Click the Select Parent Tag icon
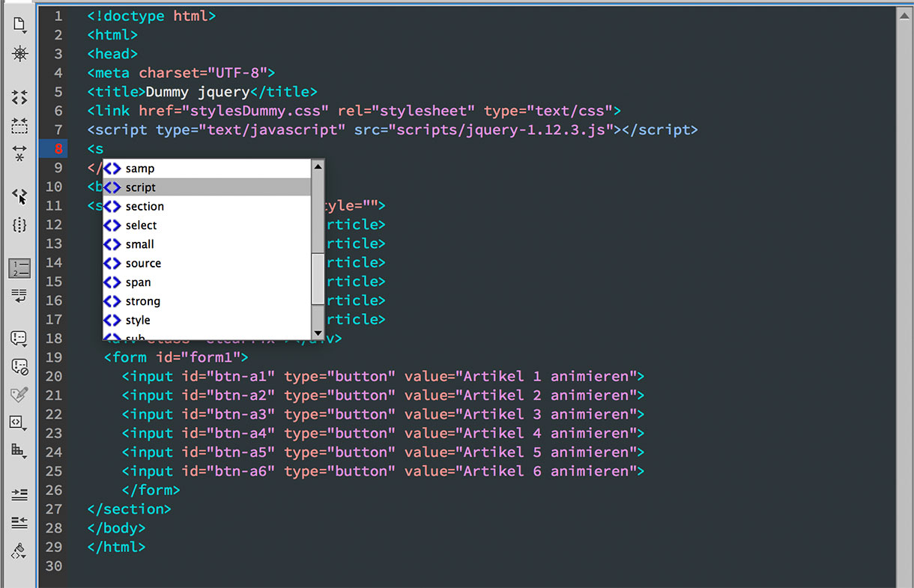This screenshot has width=914, height=588. [19, 196]
